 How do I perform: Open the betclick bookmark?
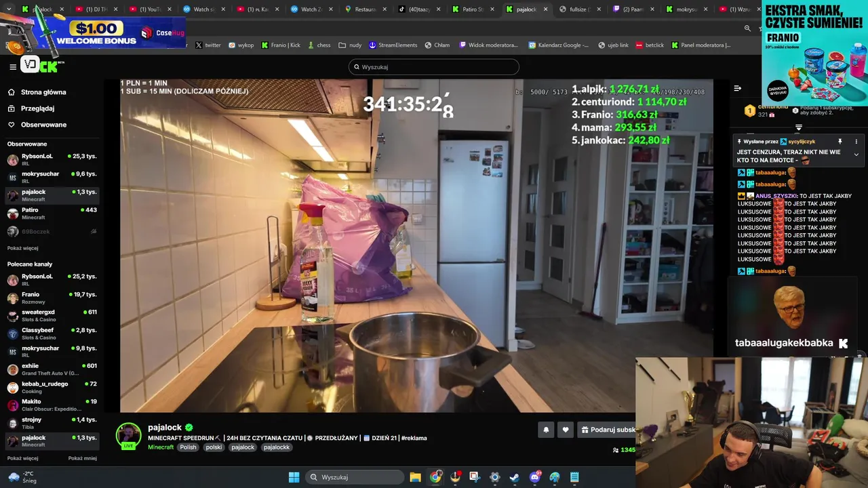[650, 45]
